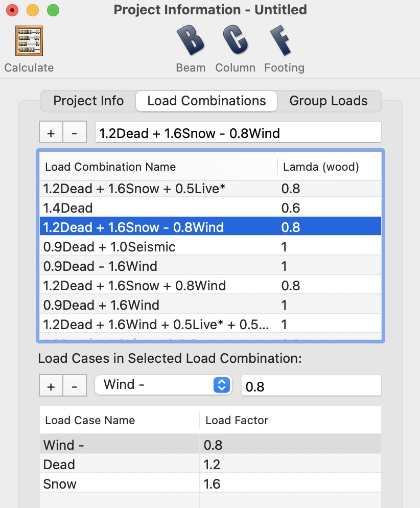Viewport: 420px width, 508px height.
Task: Add a new load combination with plus
Action: click(51, 133)
